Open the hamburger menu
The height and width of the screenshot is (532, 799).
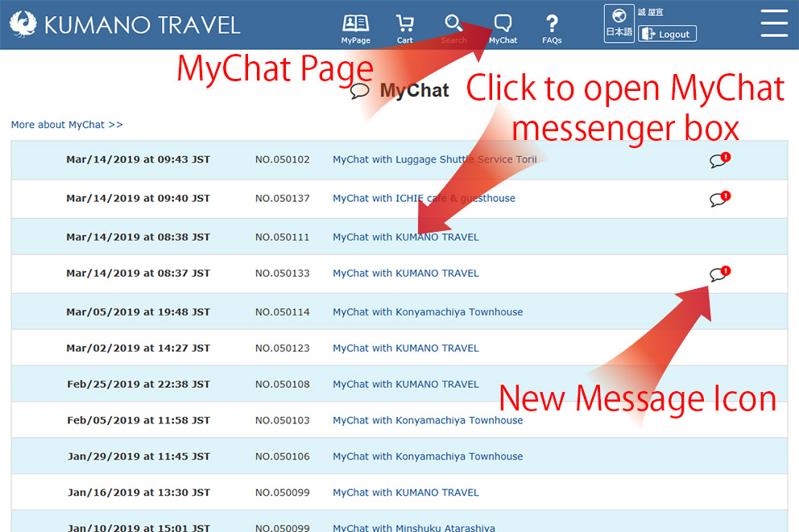coord(774,23)
